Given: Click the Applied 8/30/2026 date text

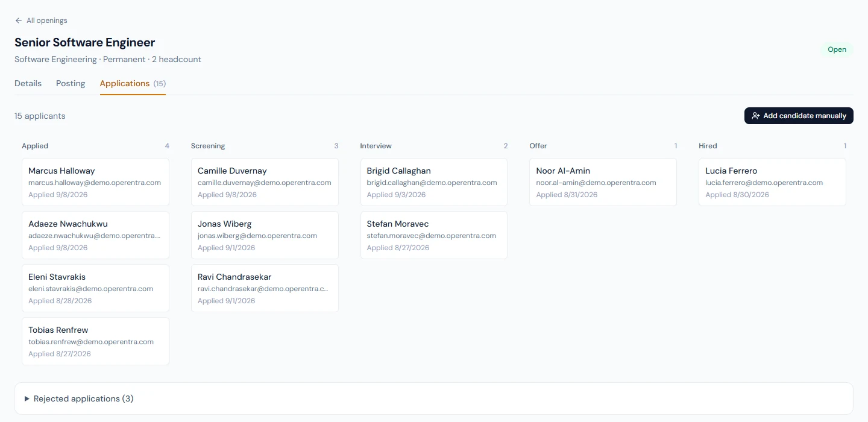Looking at the screenshot, I should (x=737, y=195).
